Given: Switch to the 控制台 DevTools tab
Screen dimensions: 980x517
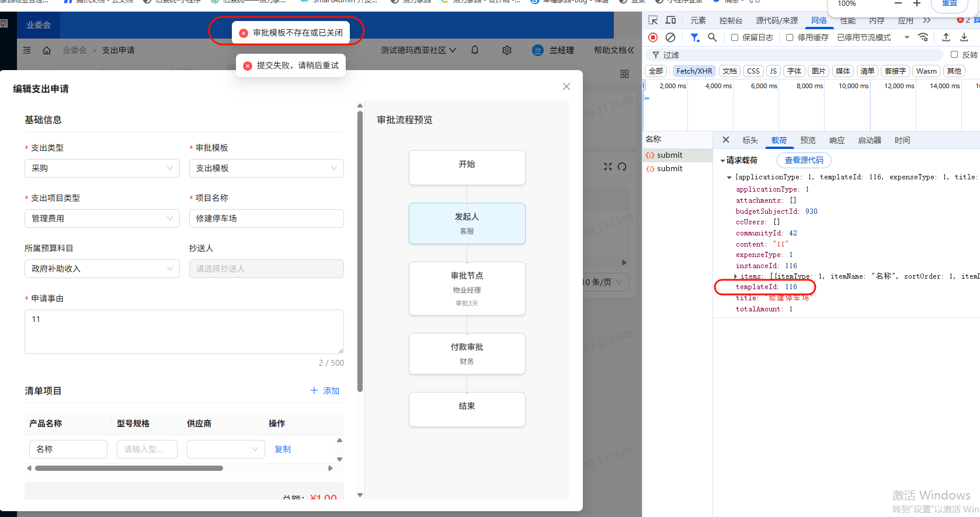Looking at the screenshot, I should [731, 20].
